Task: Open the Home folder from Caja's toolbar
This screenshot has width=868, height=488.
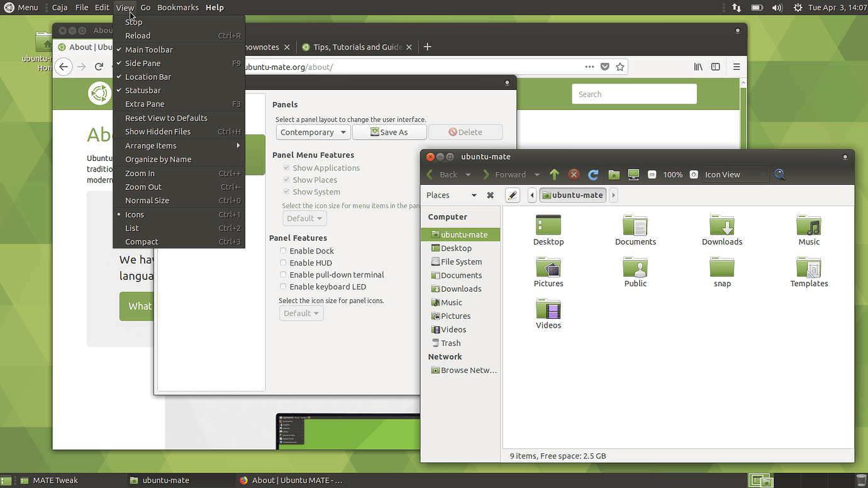Action: coord(613,174)
